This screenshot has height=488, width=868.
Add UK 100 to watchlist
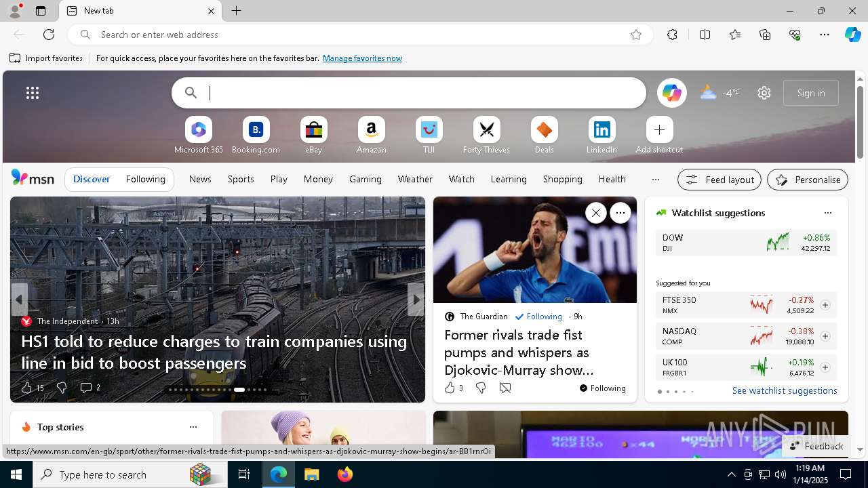click(x=825, y=367)
